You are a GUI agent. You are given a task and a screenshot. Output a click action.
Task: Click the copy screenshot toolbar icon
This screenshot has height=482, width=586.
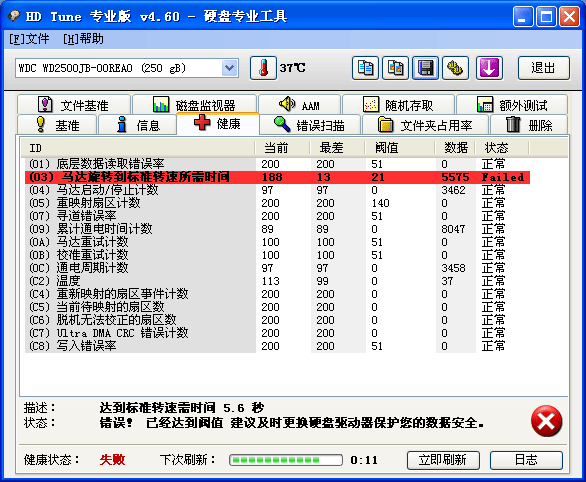(x=395, y=68)
